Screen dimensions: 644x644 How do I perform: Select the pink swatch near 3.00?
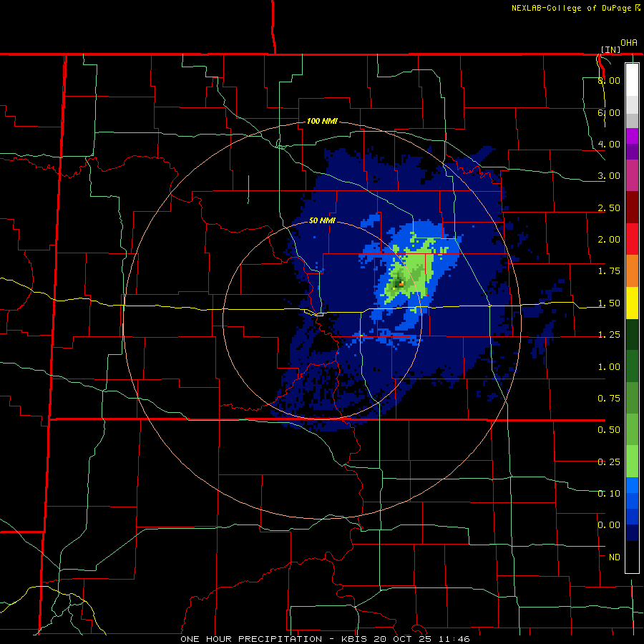pyautogui.click(x=632, y=175)
